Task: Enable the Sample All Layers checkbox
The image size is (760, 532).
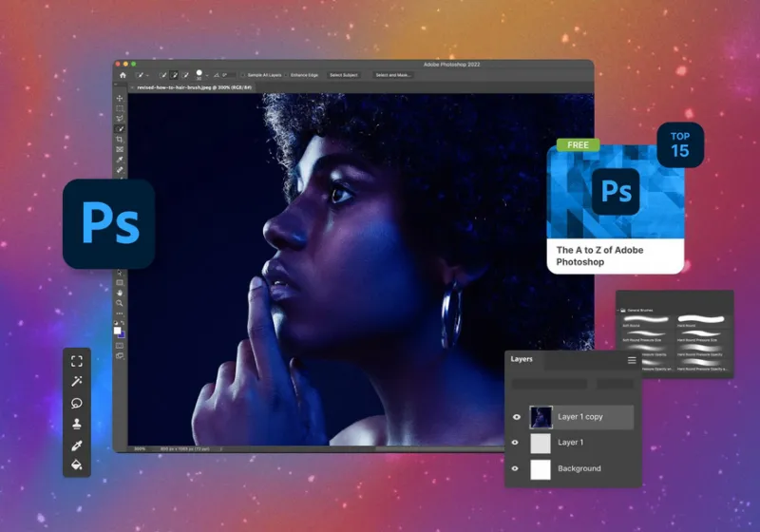Action: coord(243,75)
